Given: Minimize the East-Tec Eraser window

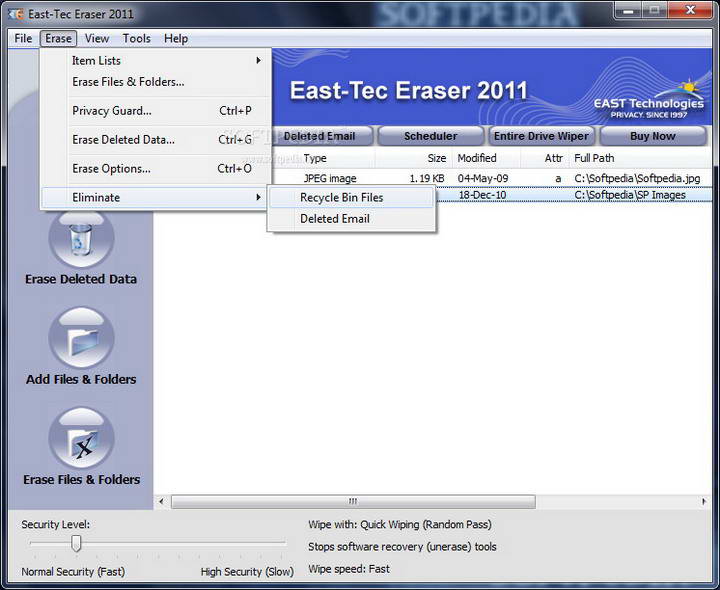Looking at the screenshot, I should [628, 11].
